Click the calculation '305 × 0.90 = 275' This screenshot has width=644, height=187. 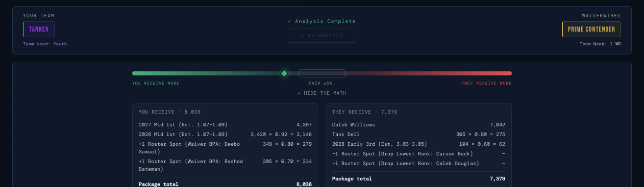click(480, 135)
